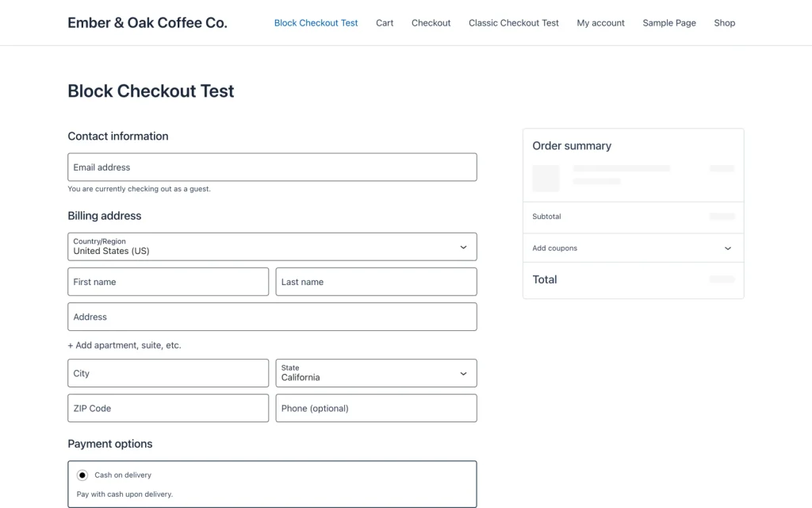This screenshot has width=812, height=508.
Task: Click the Order summary heading
Action: [572, 146]
